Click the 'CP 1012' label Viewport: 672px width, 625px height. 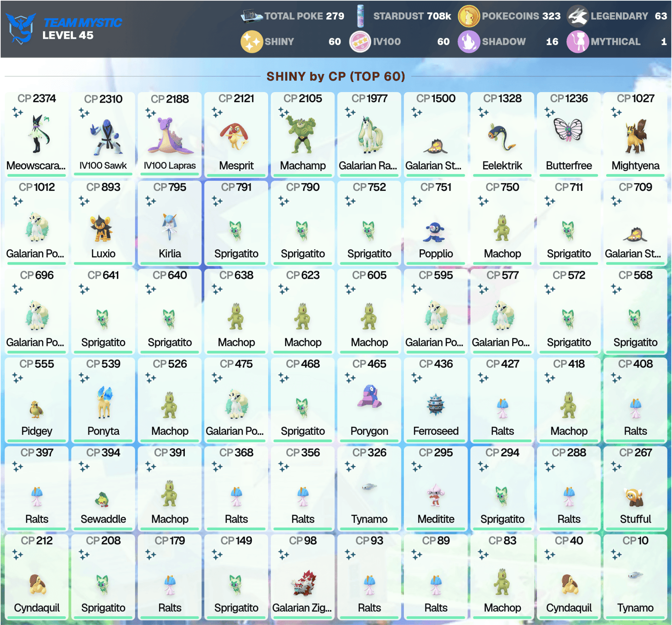[x=37, y=187]
